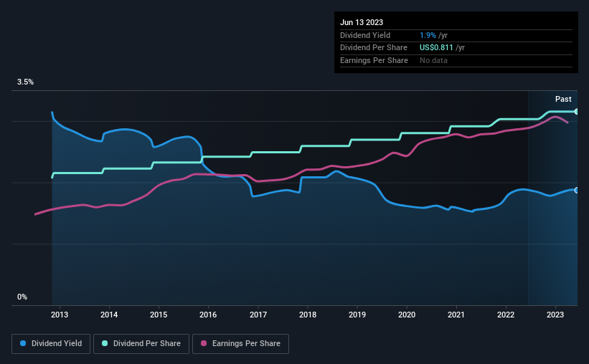589x364 pixels.
Task: Click the US$0.811 dividend per share value
Action: pyautogui.click(x=436, y=48)
